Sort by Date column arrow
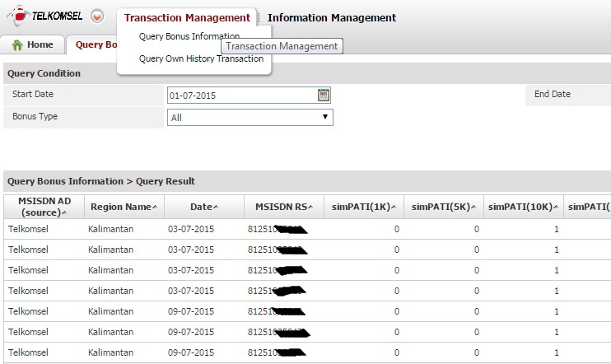Image resolution: width=611 pixels, height=364 pixels. 216,207
